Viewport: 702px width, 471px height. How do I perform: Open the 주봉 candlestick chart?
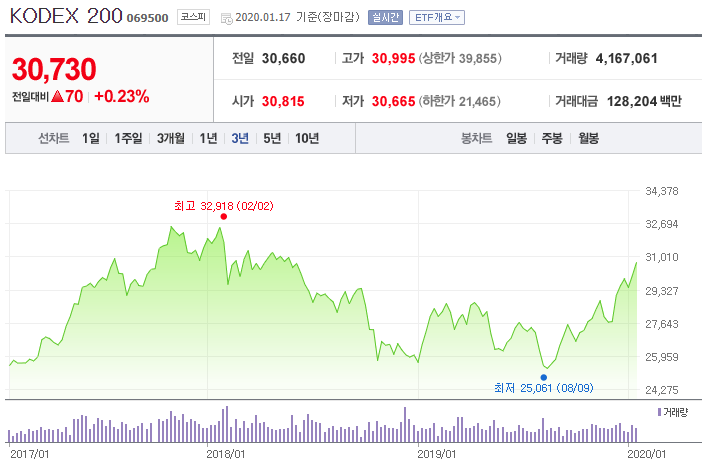pos(552,138)
